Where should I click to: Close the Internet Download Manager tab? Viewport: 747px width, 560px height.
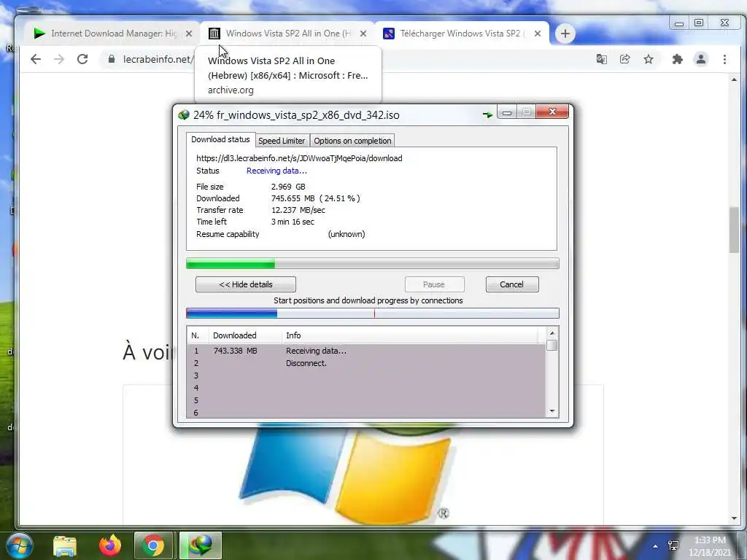coord(189,34)
